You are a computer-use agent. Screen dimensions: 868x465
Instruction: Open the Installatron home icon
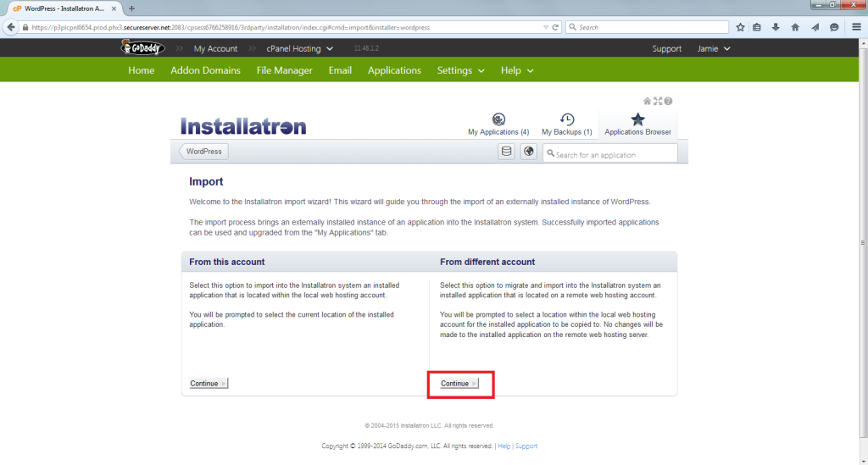[x=647, y=101]
